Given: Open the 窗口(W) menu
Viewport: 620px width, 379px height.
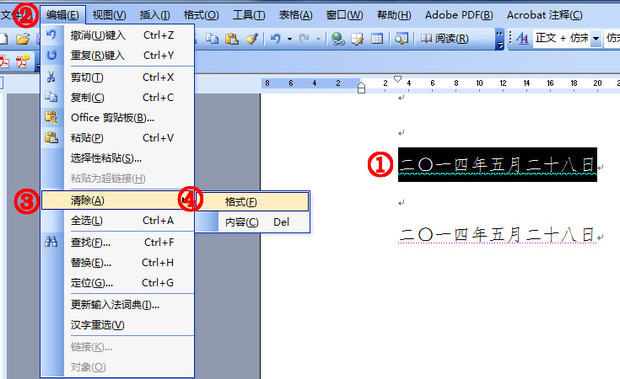Looking at the screenshot, I should 344,15.
